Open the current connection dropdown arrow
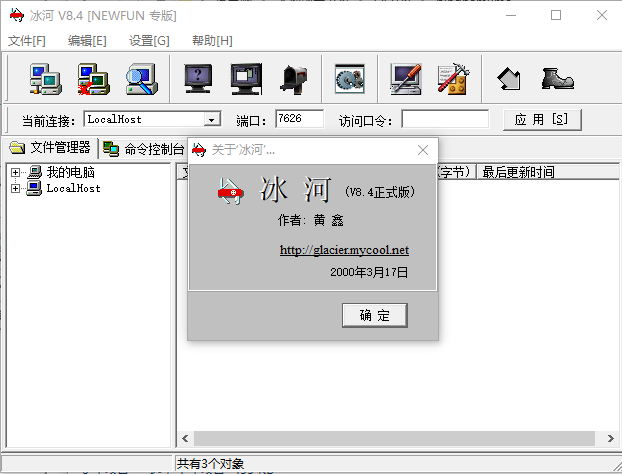This screenshot has height=474, width=622. pyautogui.click(x=212, y=119)
